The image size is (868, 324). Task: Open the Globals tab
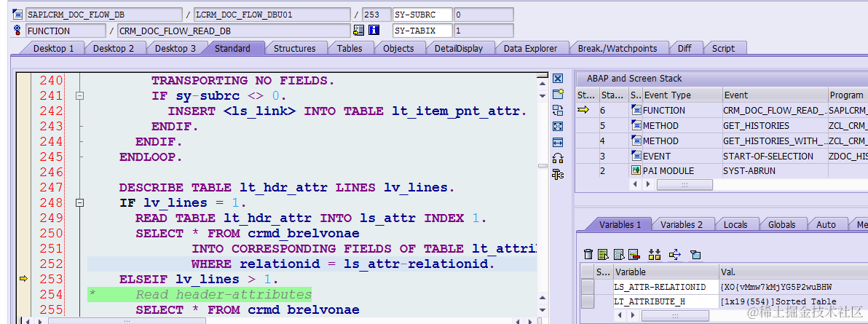[x=781, y=224]
